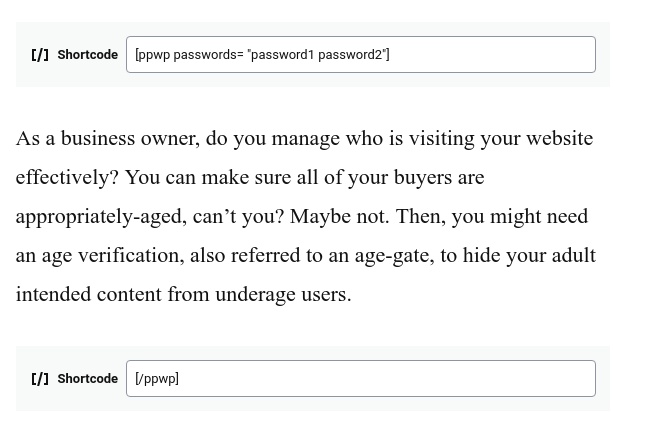Place cursor on the "password1" text
The width and height of the screenshot is (645, 424).
click(x=282, y=55)
